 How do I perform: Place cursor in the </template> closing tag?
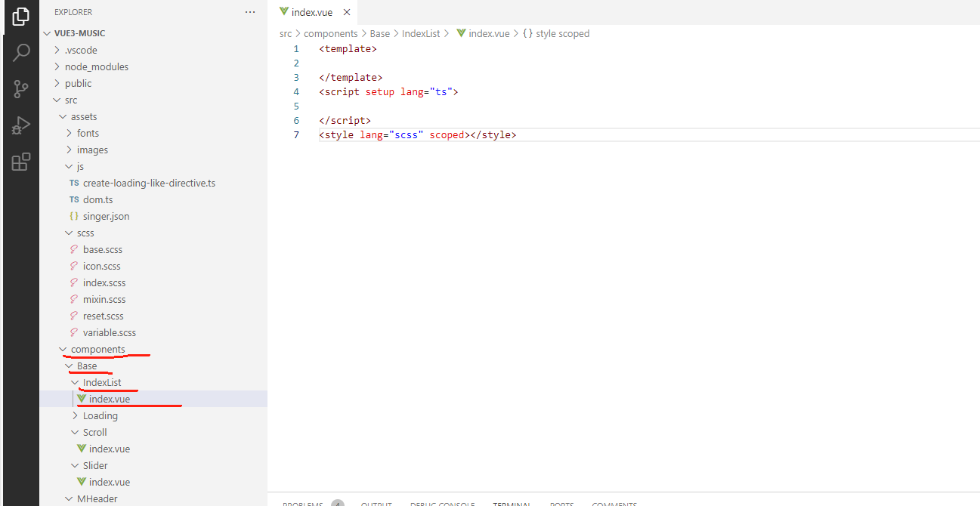click(351, 77)
